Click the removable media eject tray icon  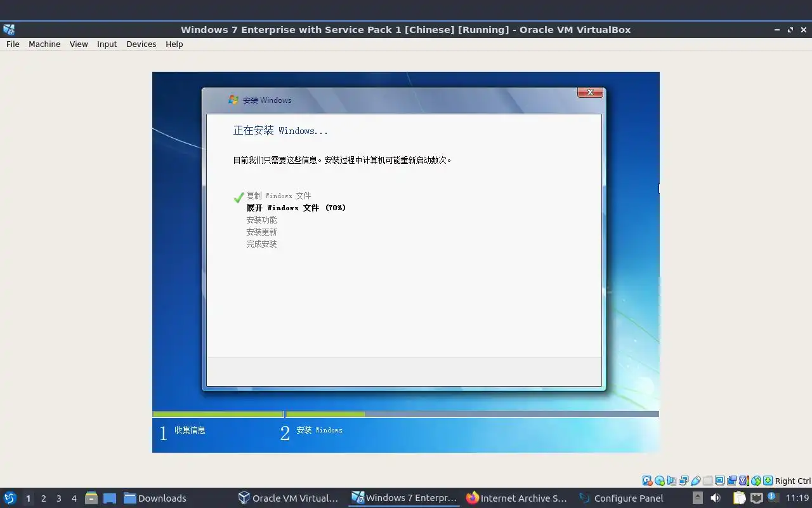click(697, 498)
